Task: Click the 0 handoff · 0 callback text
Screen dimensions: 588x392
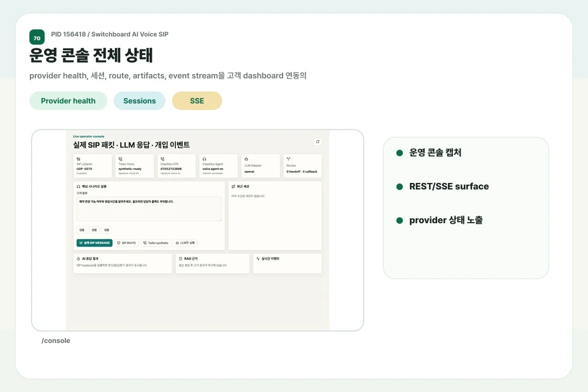Action: click(x=302, y=171)
